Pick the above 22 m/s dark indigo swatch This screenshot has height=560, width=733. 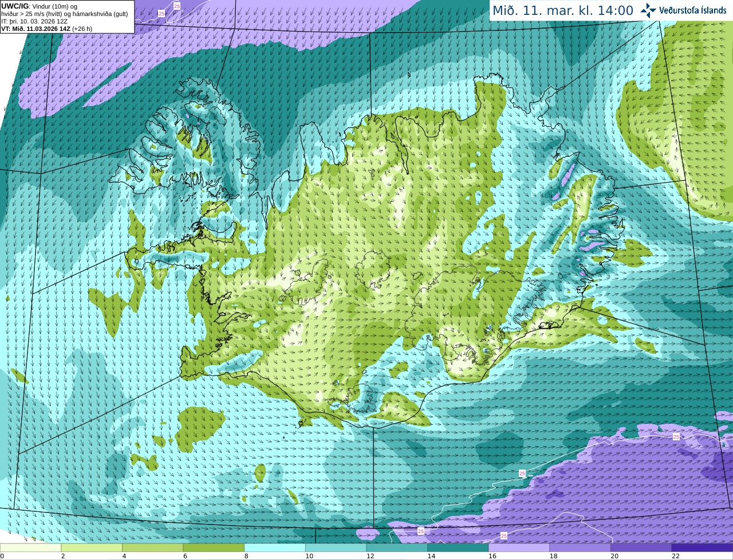[x=702, y=547]
